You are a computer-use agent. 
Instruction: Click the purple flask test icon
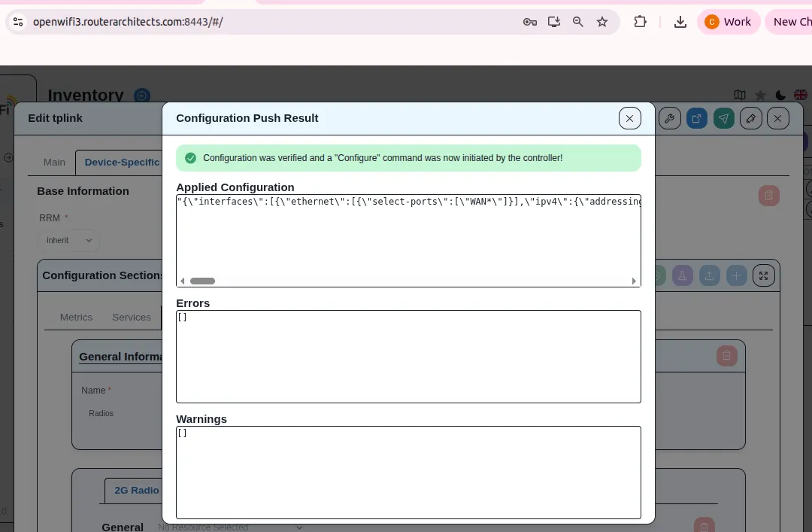coord(683,275)
